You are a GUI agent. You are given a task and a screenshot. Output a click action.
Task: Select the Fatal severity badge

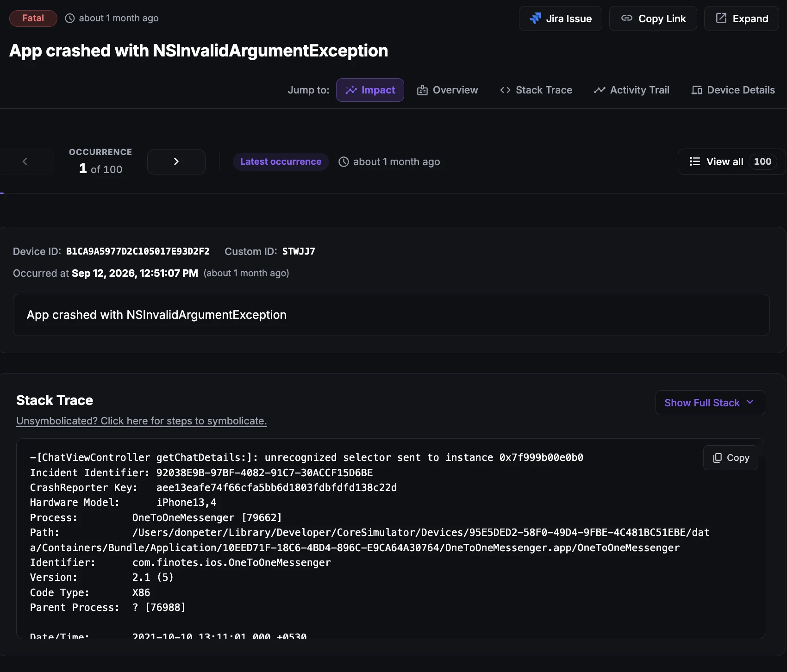[33, 19]
